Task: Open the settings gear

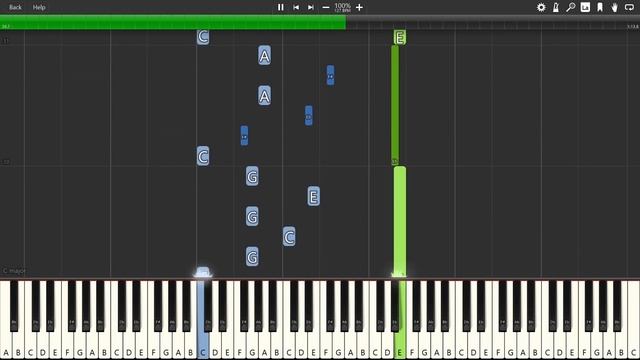Action: 541,7
